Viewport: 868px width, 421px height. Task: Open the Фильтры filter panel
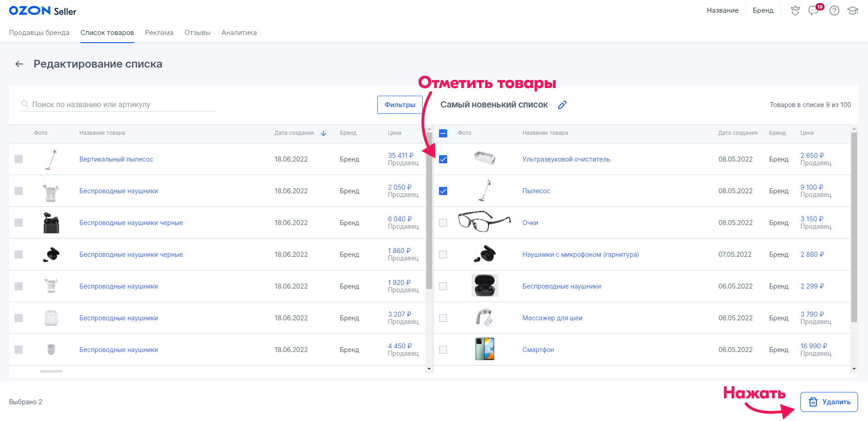pyautogui.click(x=400, y=105)
